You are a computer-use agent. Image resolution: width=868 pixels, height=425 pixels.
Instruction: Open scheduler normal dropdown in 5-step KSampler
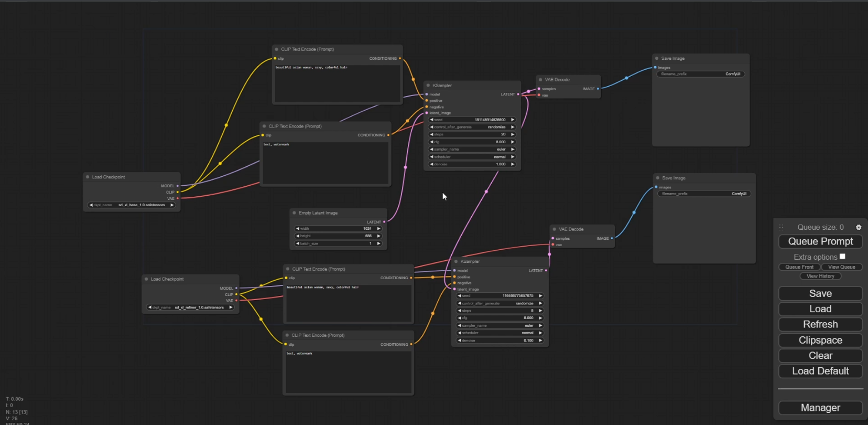click(x=500, y=333)
